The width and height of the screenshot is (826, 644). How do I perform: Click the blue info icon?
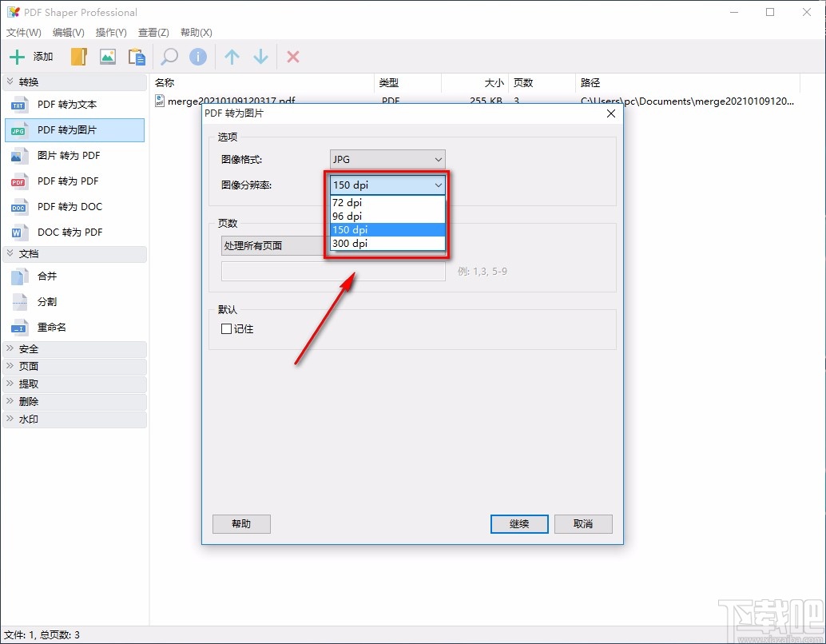197,56
